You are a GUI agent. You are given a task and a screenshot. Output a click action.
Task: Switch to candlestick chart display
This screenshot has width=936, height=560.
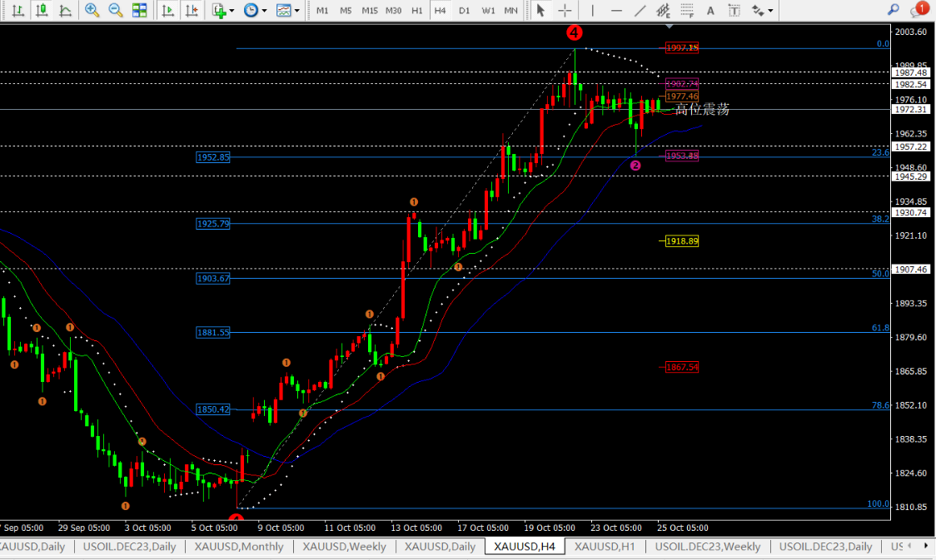coord(42,10)
